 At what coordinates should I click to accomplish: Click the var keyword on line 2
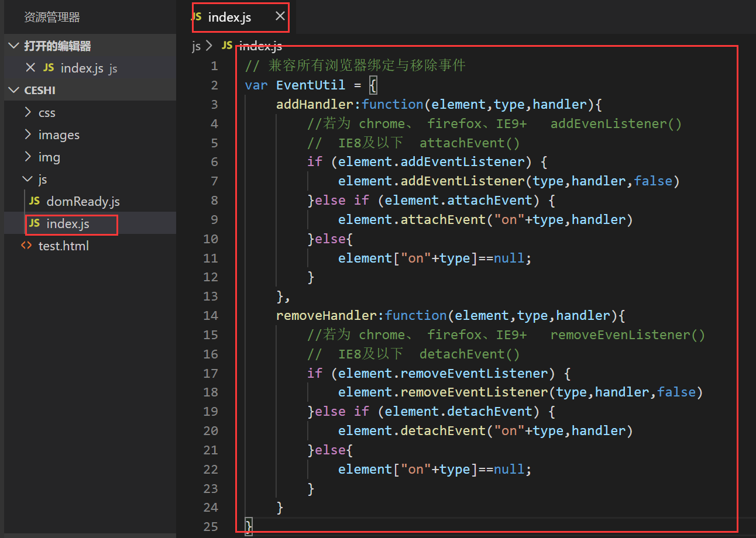pos(256,85)
